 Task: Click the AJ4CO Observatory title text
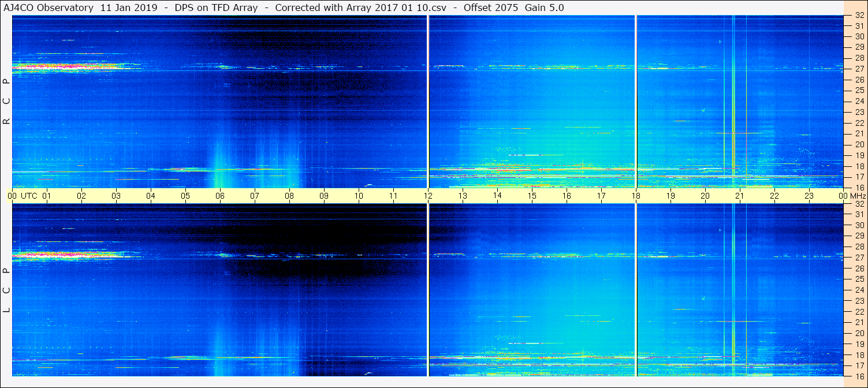pos(49,8)
